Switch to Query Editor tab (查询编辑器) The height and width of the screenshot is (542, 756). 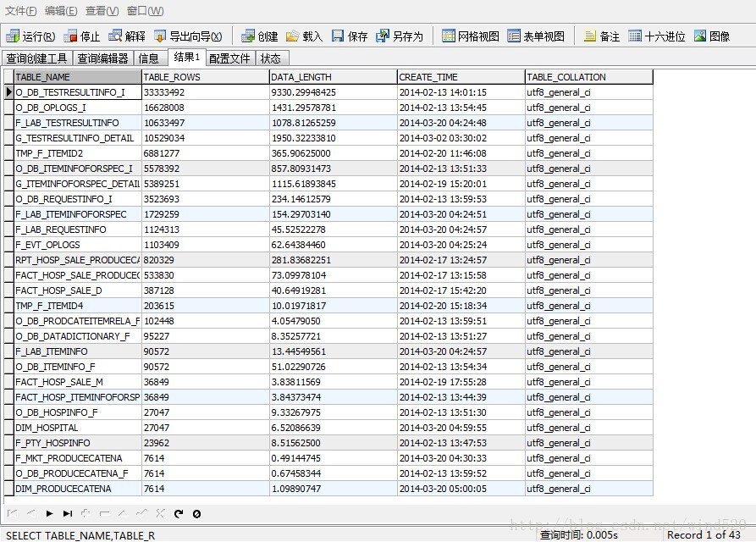(x=102, y=58)
